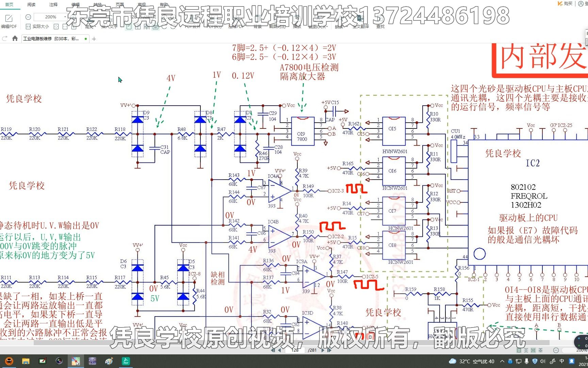The width and height of the screenshot is (588, 368).
Task: Click the VIP 购买 link
Action: (565, 4)
